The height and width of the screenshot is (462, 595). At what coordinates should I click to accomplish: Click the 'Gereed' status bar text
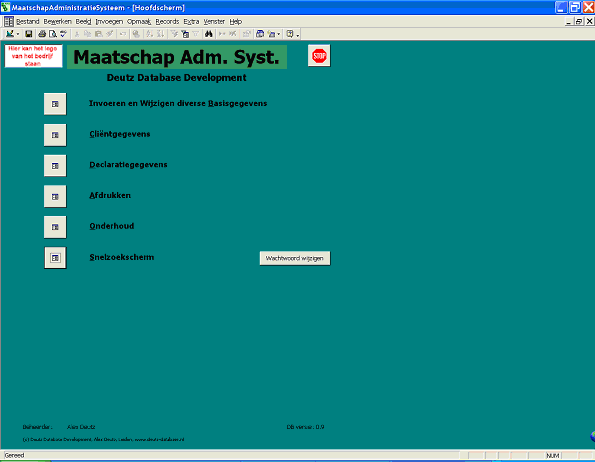click(14, 455)
